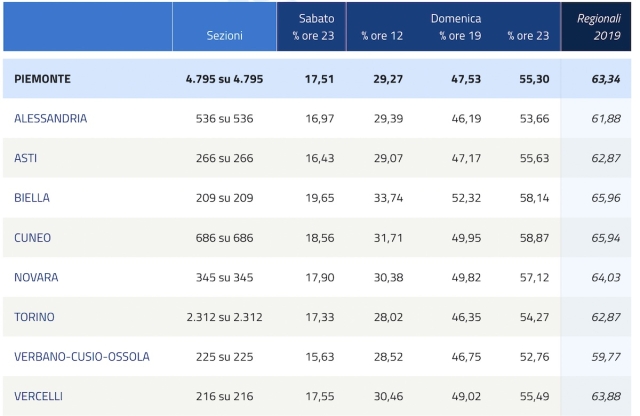This screenshot has height=416, width=640.
Task: Select the VERCELLI province link
Action: click(39, 396)
